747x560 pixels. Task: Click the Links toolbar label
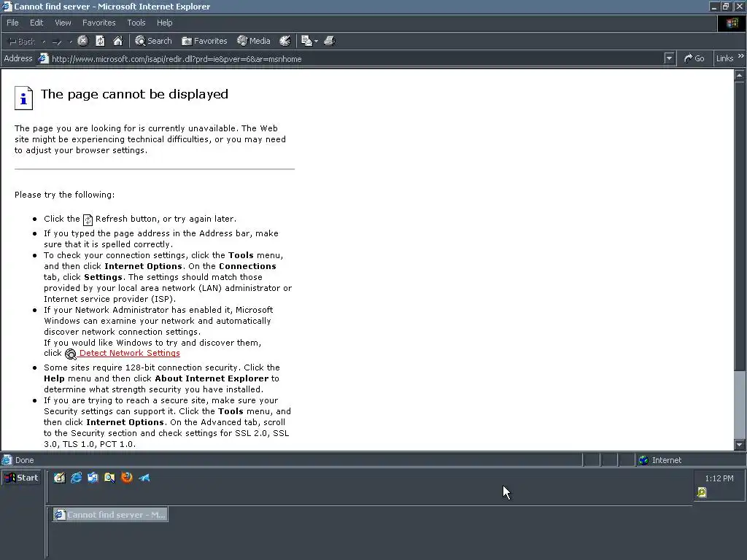(x=724, y=58)
